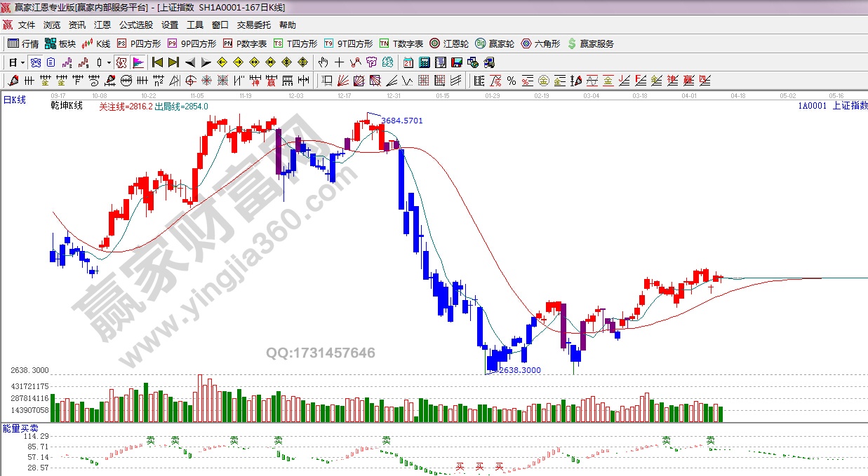Open the 公式选股 menu
Image resolution: width=868 pixels, height=476 pixels.
click(x=136, y=25)
